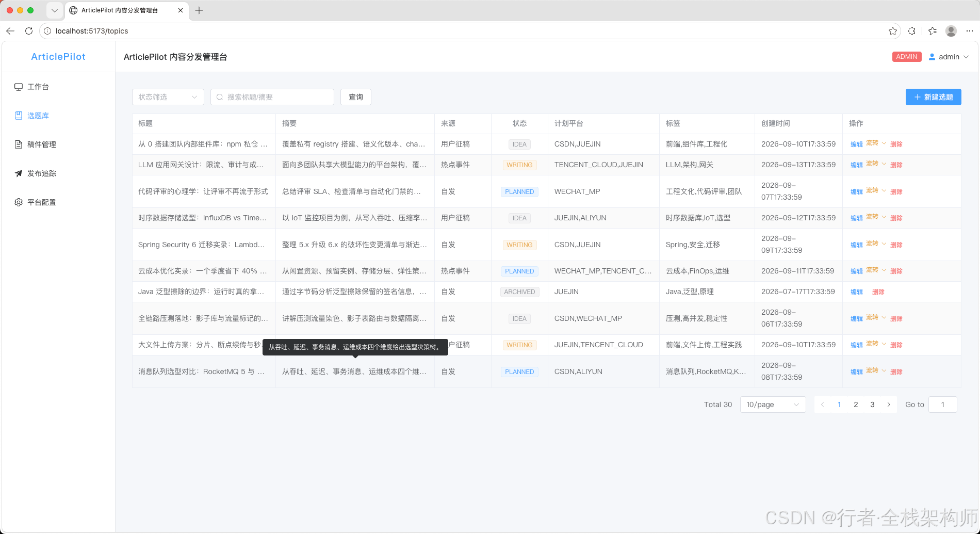980x534 pixels.
Task: Click the Go to page number field
Action: [x=943, y=404]
